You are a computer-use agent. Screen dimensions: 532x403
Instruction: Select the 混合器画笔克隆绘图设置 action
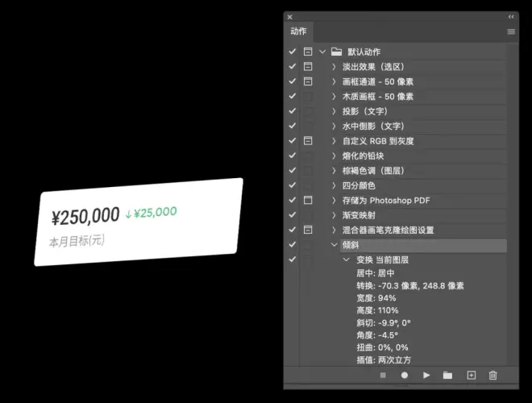389,231
